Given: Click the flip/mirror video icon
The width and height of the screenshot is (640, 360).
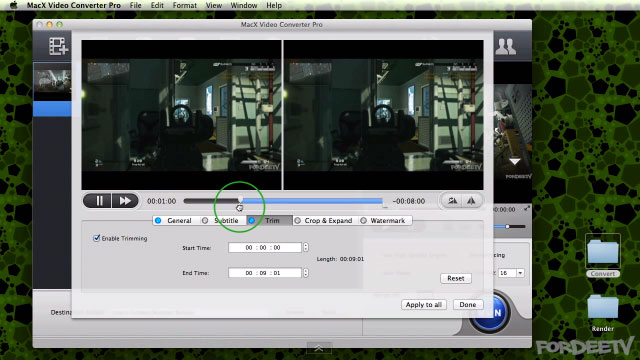Looking at the screenshot, I should tap(471, 201).
